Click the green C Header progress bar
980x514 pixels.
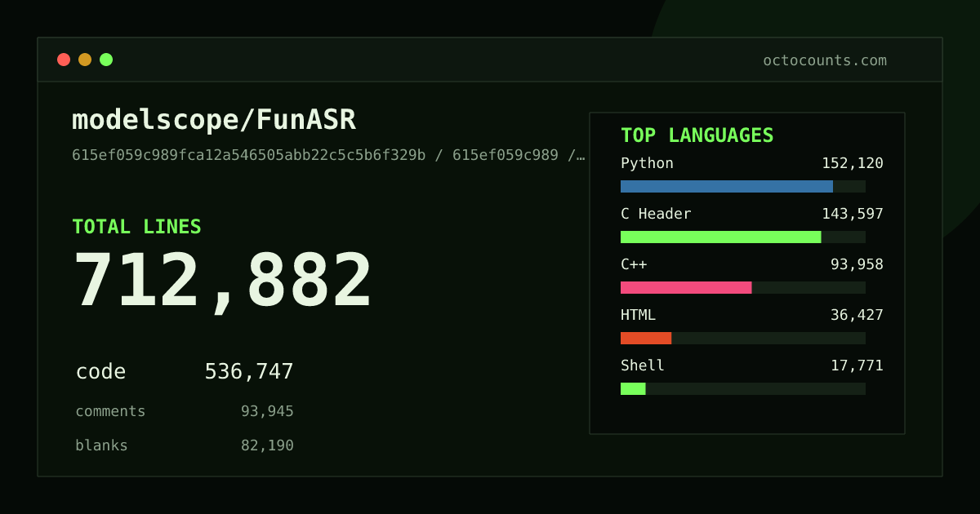tap(720, 237)
